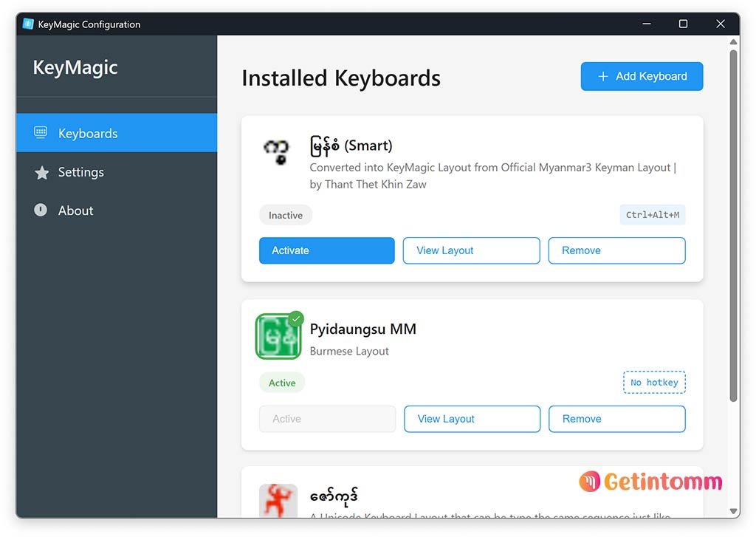The height and width of the screenshot is (537, 756).
Task: Open the Keyboards sidebar section
Action: tap(117, 133)
